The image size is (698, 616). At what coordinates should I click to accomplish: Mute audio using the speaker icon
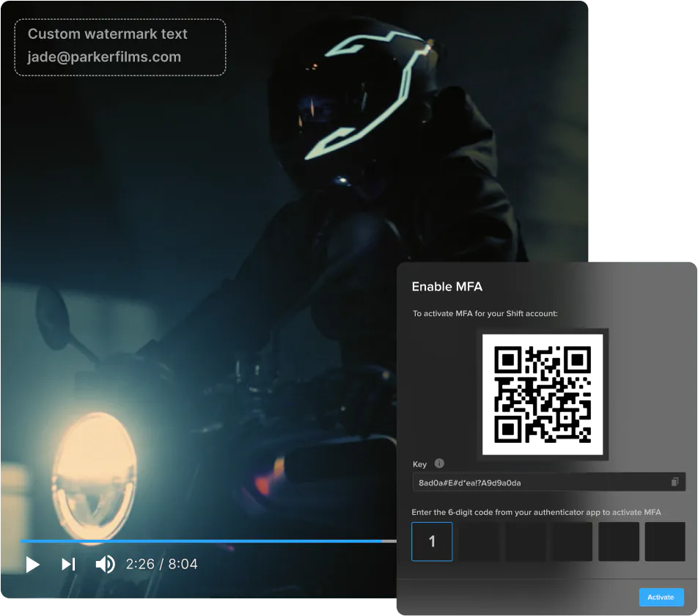tap(105, 565)
